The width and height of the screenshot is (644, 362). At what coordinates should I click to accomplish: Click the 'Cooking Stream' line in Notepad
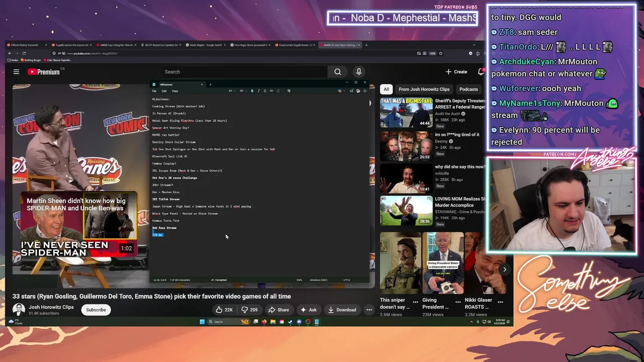click(x=178, y=106)
